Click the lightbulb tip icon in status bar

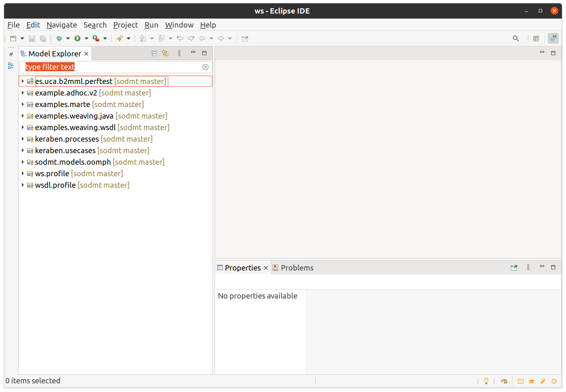pyautogui.click(x=486, y=381)
